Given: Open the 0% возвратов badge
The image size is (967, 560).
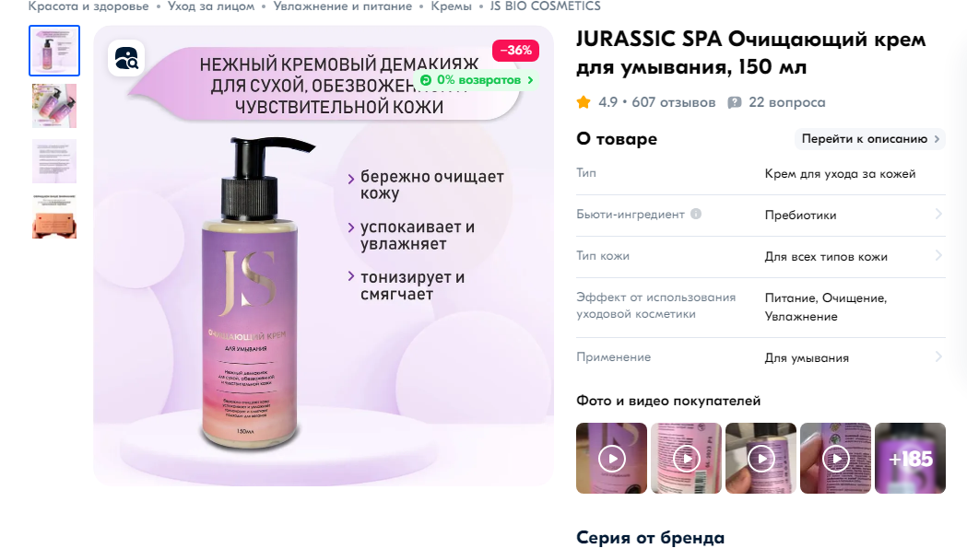Looking at the screenshot, I should (x=477, y=80).
